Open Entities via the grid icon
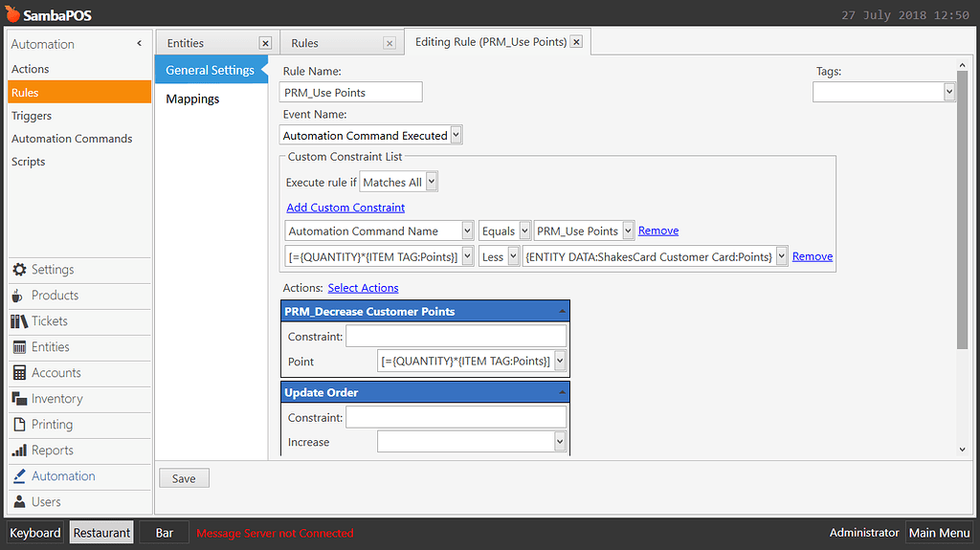Viewport: 980px width, 550px height. [x=19, y=347]
